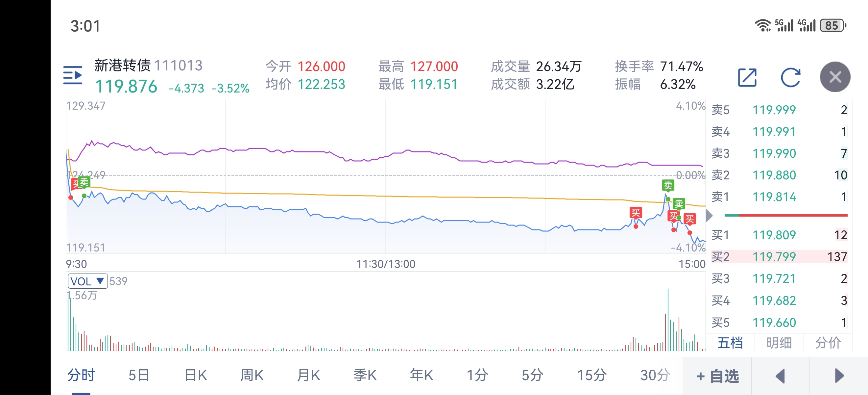Tap the buy/sell ratio bar

click(x=785, y=215)
